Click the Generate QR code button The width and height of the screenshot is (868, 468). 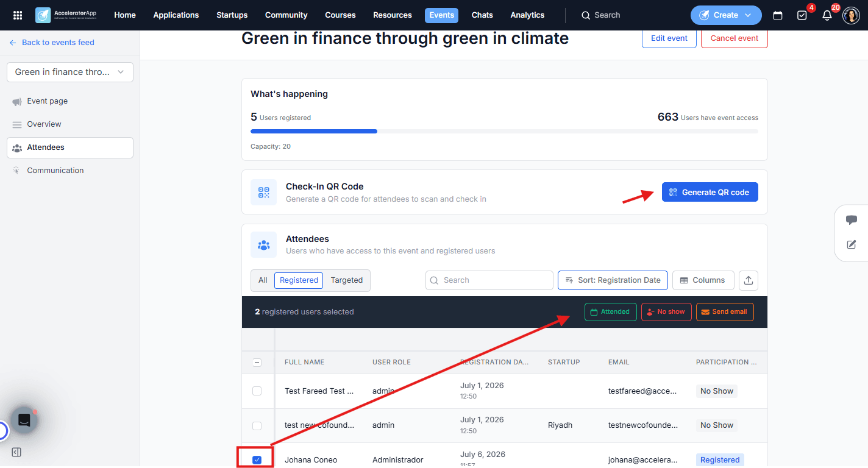pos(710,192)
